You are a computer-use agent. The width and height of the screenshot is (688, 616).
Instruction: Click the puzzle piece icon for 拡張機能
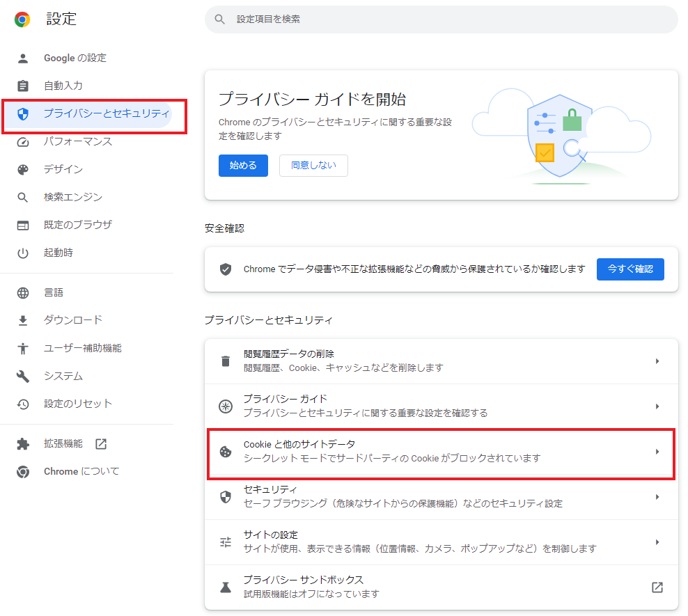(x=23, y=444)
